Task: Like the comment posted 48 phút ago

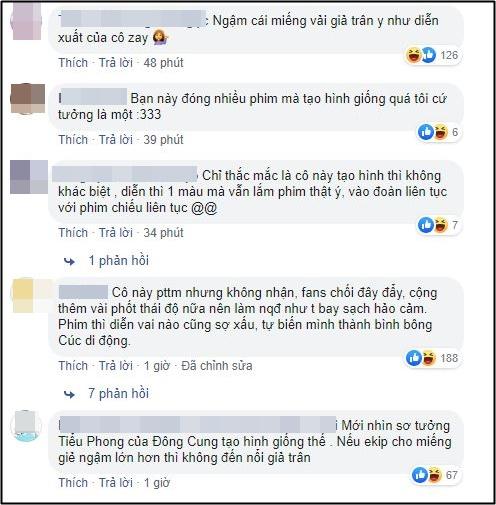Action: pos(73,63)
